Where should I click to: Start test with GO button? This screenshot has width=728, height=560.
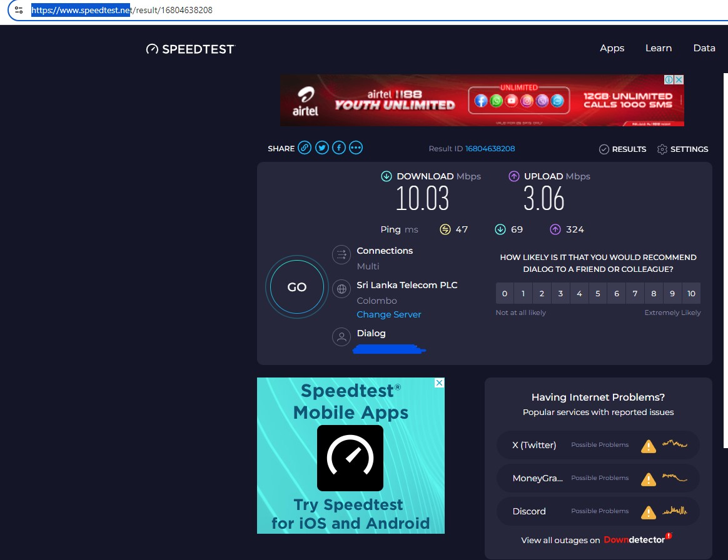[x=296, y=287]
